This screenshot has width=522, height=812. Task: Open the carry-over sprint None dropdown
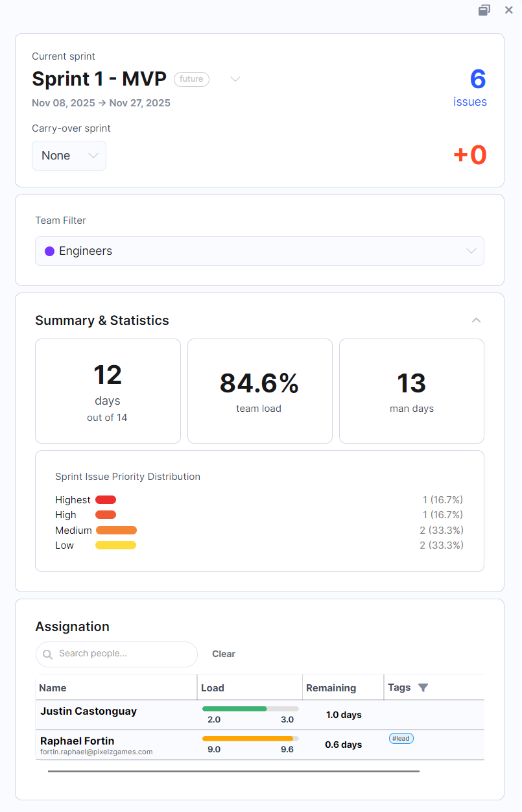pyautogui.click(x=69, y=156)
